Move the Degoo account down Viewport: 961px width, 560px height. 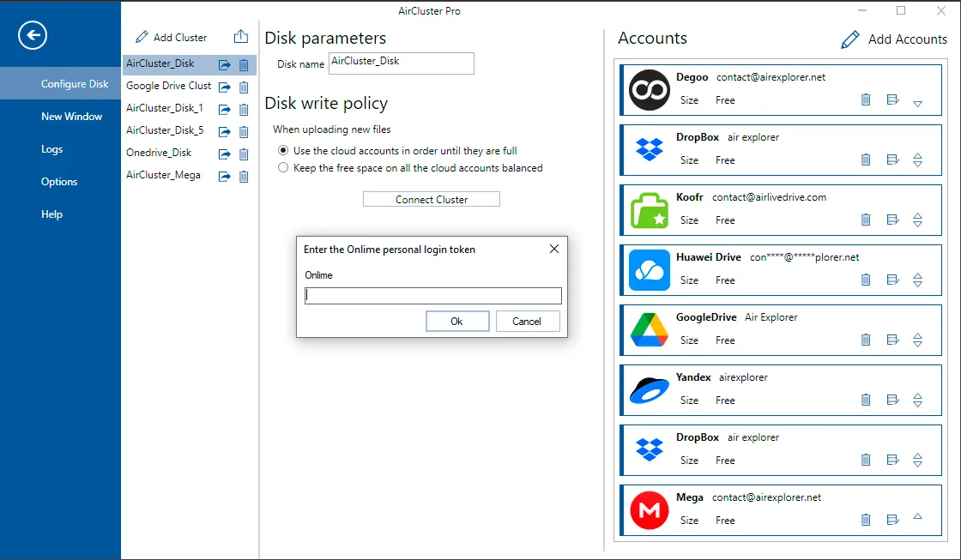coord(917,104)
